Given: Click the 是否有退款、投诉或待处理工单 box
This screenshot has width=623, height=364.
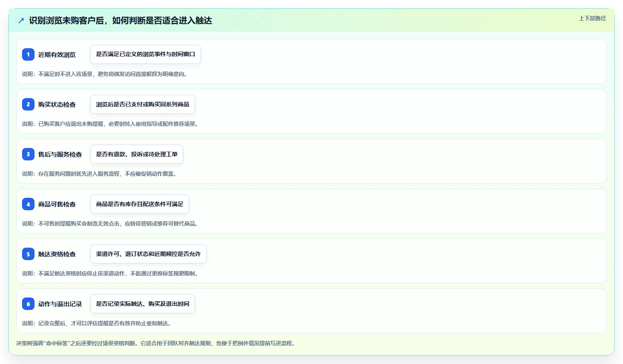Looking at the screenshot, I should coord(137,154).
